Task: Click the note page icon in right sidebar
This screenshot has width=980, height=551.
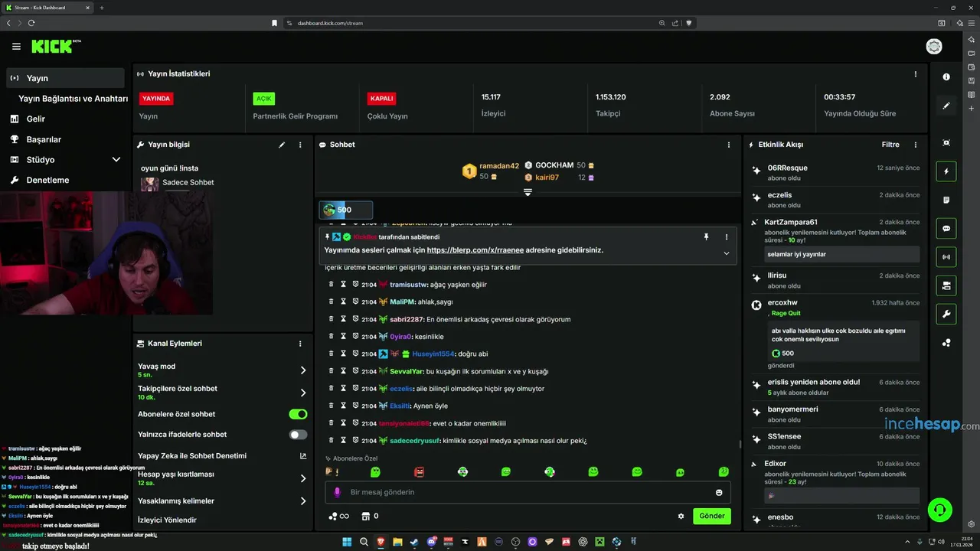Action: [x=946, y=200]
